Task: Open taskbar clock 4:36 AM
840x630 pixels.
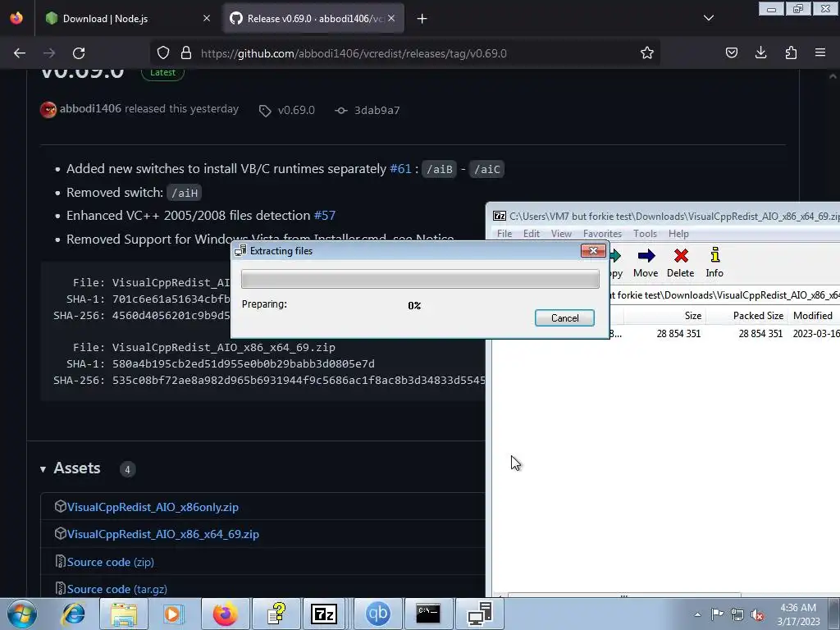Action: coord(798,614)
